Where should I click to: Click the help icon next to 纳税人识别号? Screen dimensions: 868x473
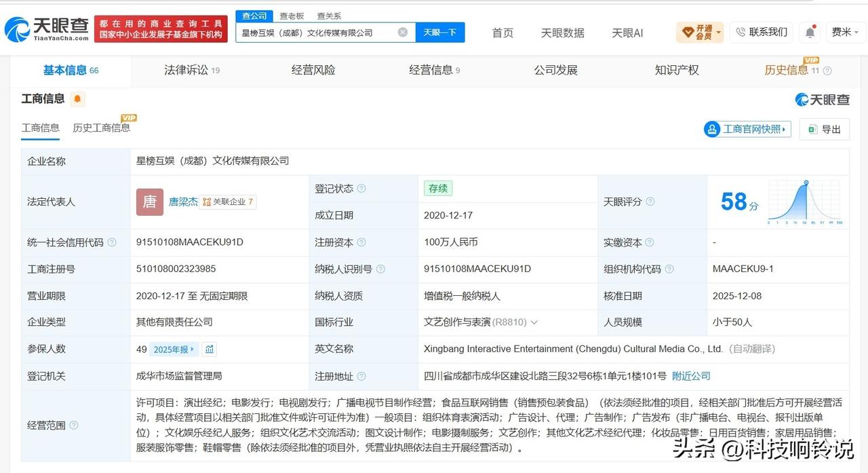(x=381, y=269)
